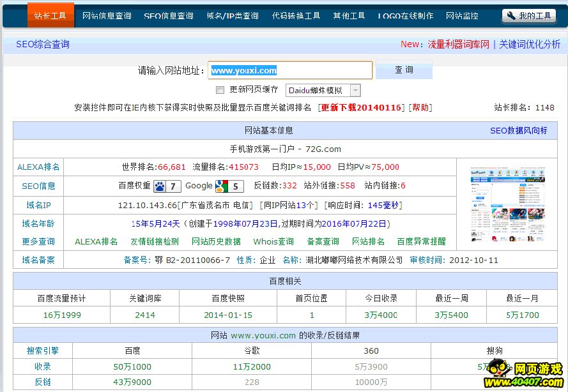Click the green ALEXA排名 query link
568x392 pixels.
96,241
